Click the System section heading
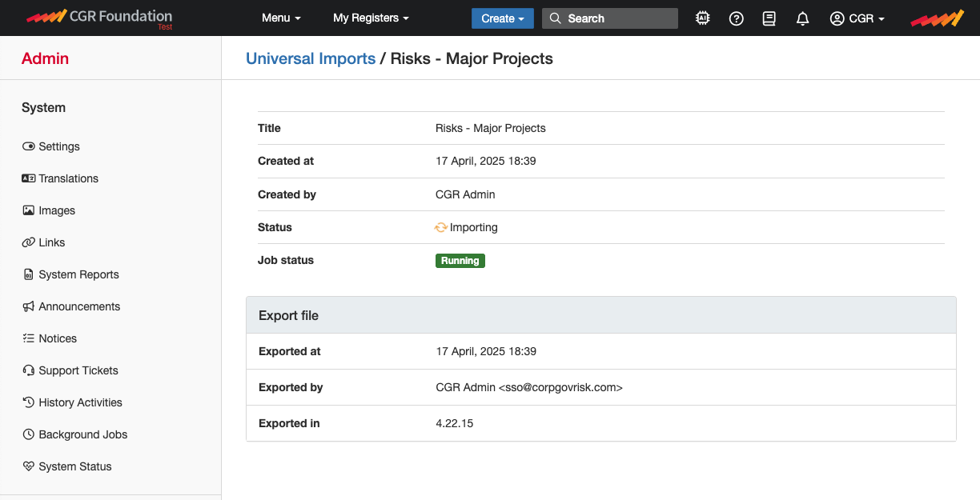980x500 pixels. click(43, 108)
